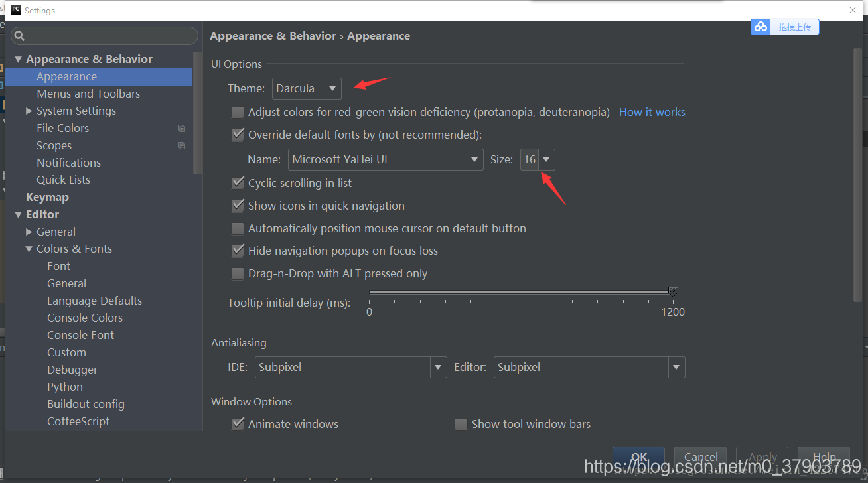Collapse the Colors & Fonts tree node
Image resolution: width=868 pixels, height=483 pixels.
(29, 249)
